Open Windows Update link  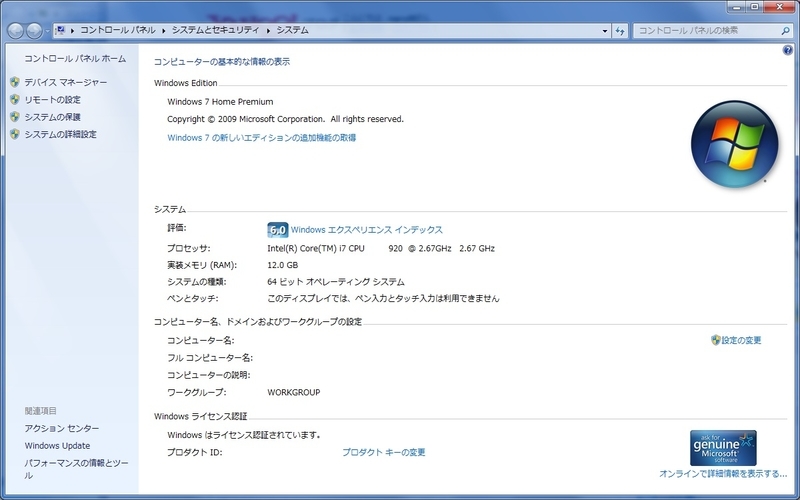[57, 446]
